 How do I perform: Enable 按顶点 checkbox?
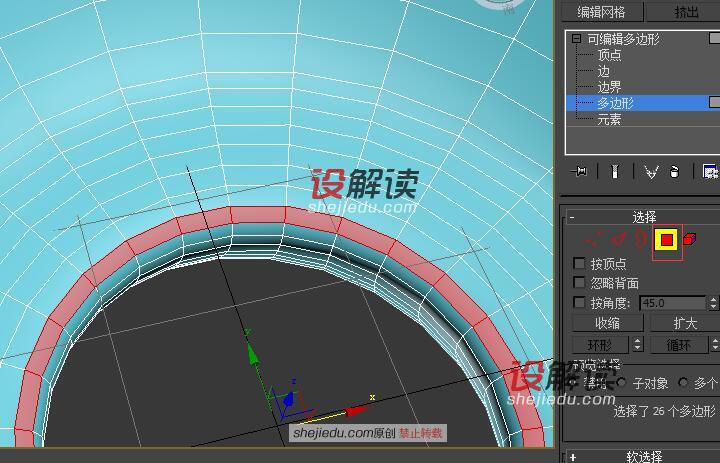pos(579,263)
